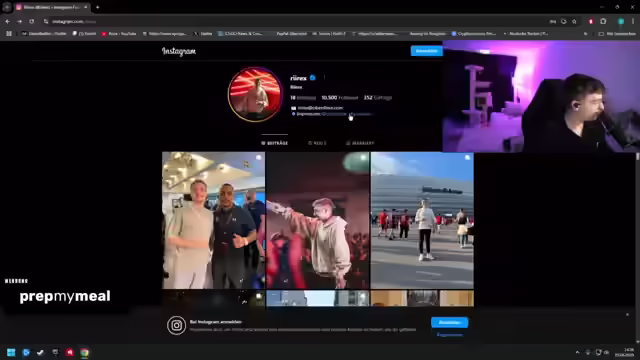The width and height of the screenshot is (640, 360).
Task: Click the blue verified badge beside riirex
Action: coord(313,78)
